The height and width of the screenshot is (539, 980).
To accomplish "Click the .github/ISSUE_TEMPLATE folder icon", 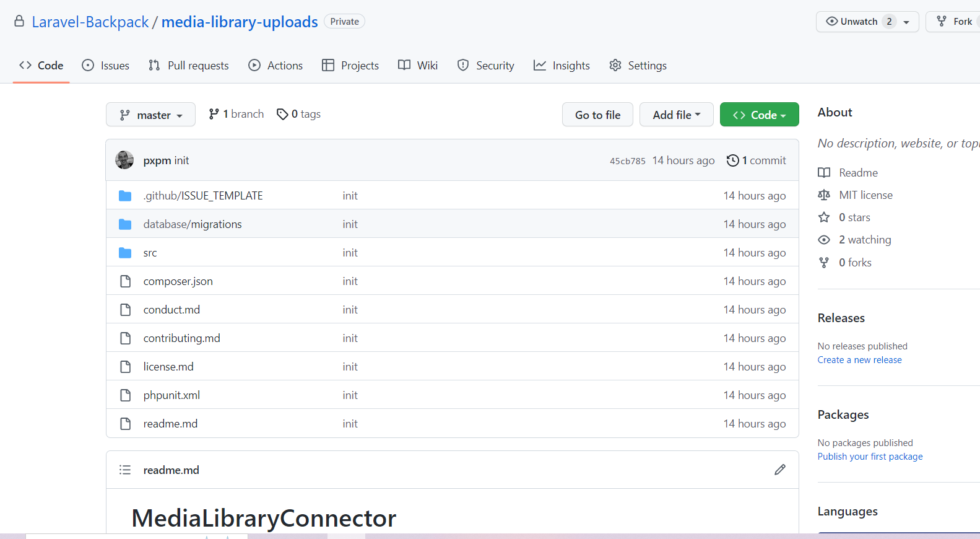I will 125,196.
